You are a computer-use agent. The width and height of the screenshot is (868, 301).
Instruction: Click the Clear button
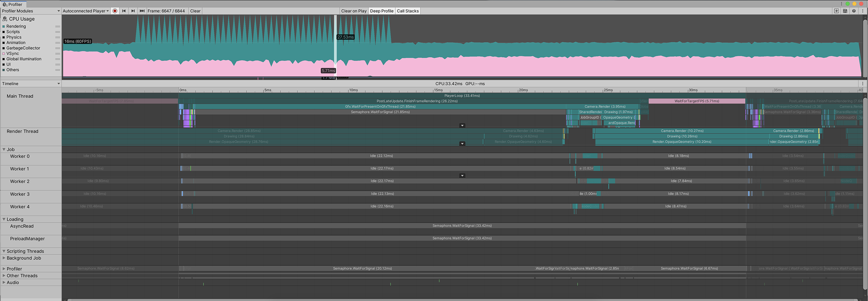[x=195, y=11]
